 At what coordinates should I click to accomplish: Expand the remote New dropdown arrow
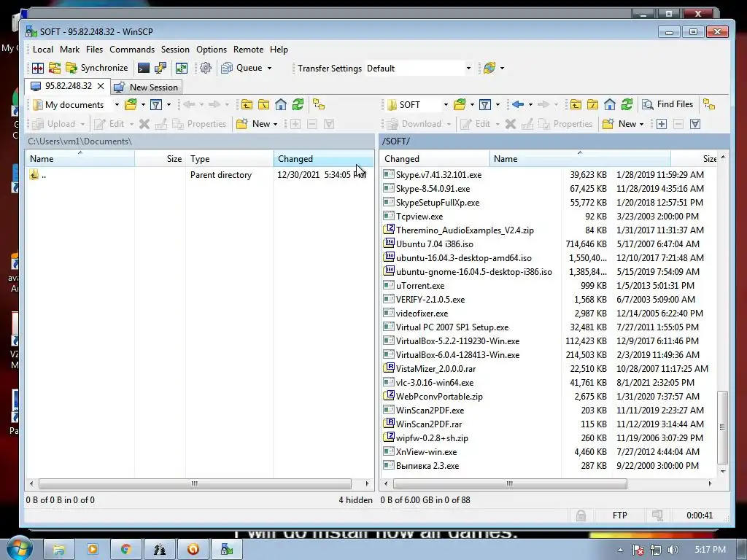642,124
